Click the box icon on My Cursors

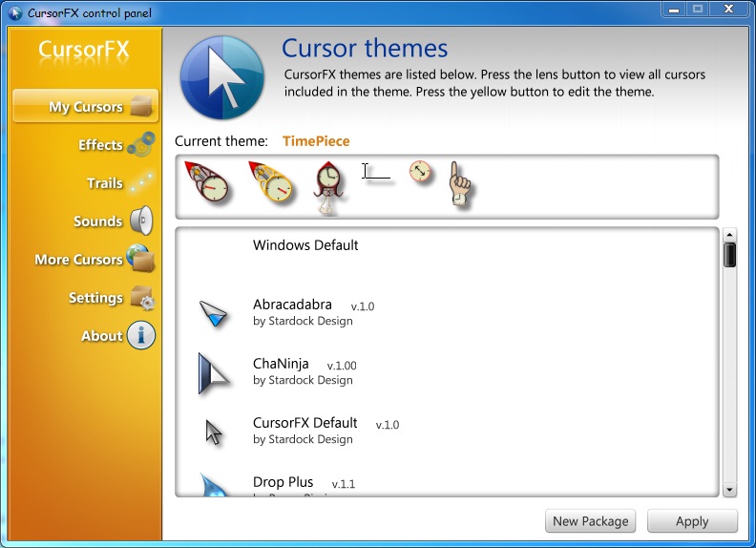(141, 106)
